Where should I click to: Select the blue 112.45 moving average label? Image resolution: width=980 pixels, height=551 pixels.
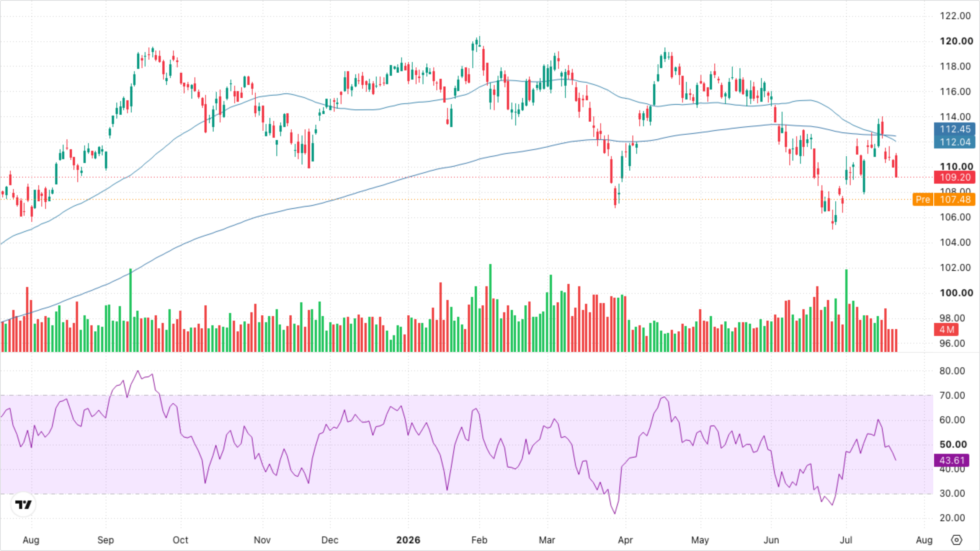pos(955,129)
